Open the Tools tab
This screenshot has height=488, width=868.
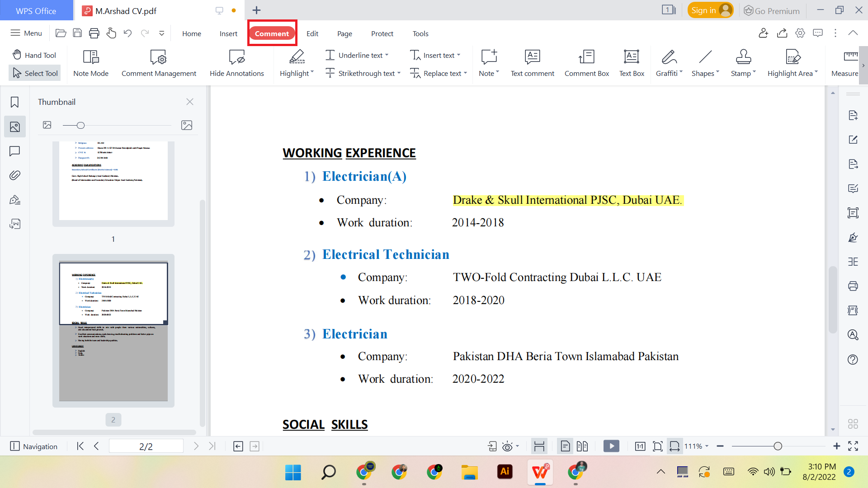point(420,33)
